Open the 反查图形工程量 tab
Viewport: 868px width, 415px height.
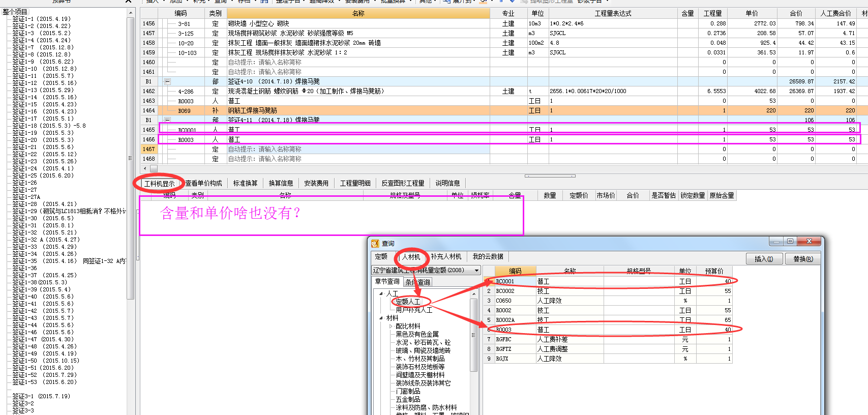[403, 183]
